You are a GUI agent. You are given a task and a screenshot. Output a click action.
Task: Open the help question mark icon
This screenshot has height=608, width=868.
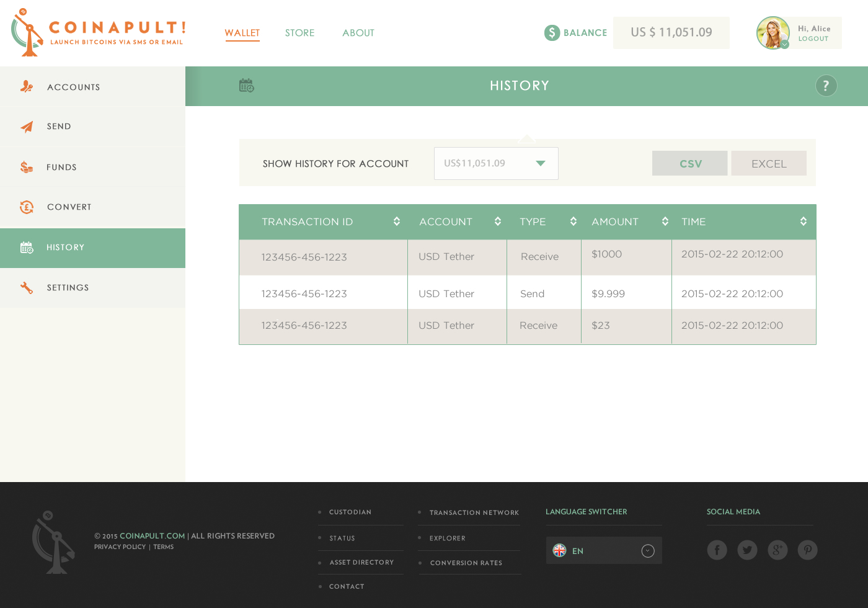click(826, 86)
